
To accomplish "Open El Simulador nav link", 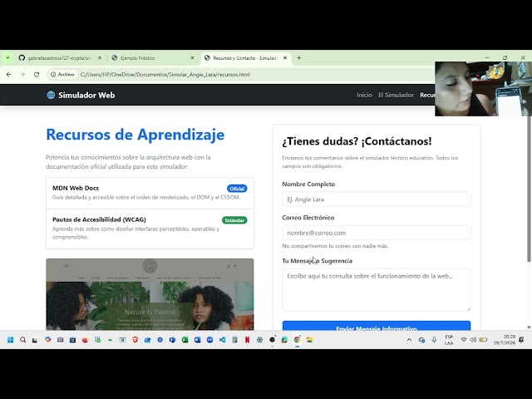I will pos(396,95).
